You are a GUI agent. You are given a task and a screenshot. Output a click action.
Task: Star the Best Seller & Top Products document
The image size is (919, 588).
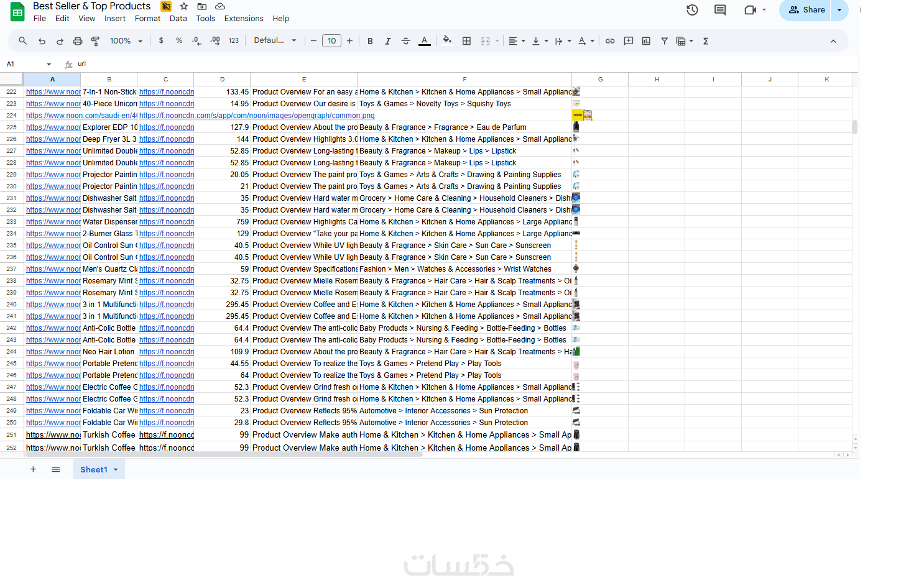pos(184,6)
